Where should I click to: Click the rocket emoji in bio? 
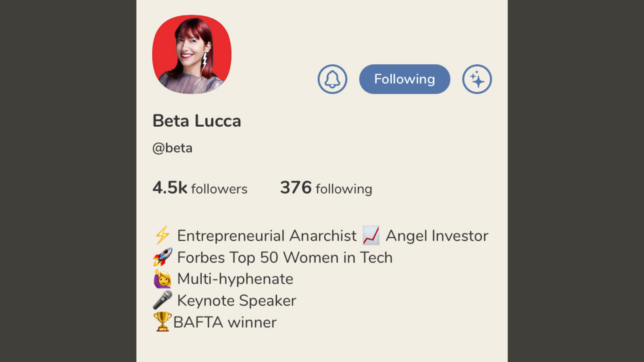162,257
